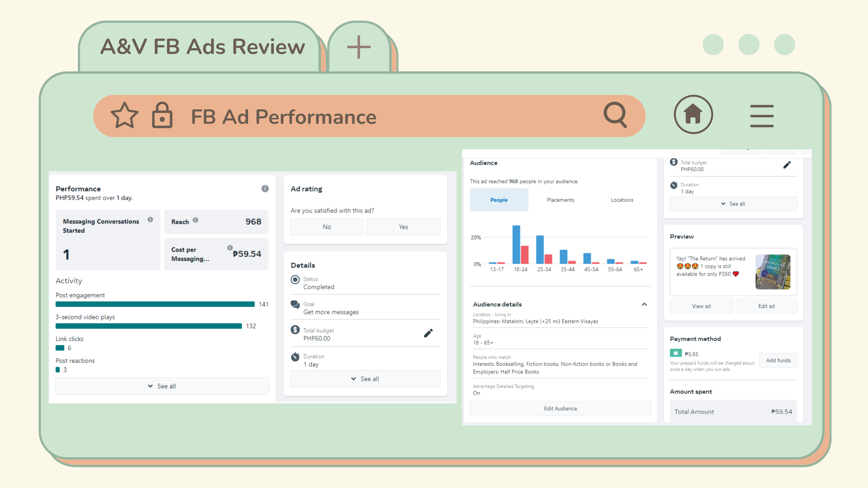The width and height of the screenshot is (868, 488).
Task: Expand See all under Activity
Action: [x=162, y=386]
